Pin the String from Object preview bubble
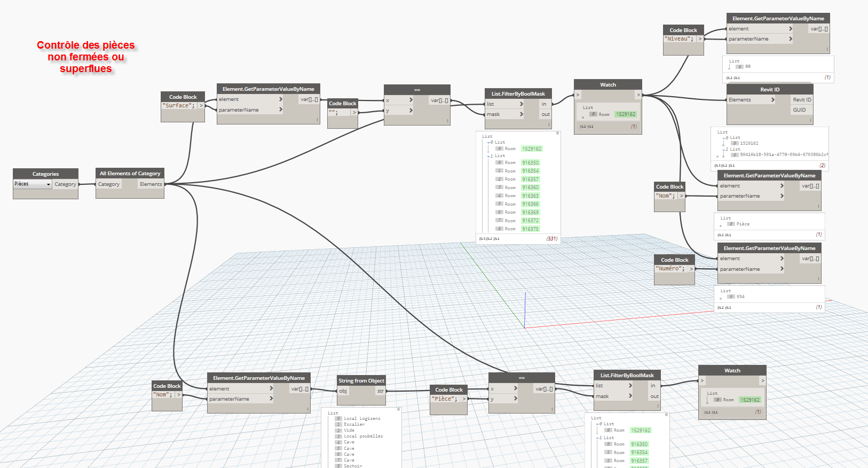The image size is (868, 468). [x=399, y=409]
